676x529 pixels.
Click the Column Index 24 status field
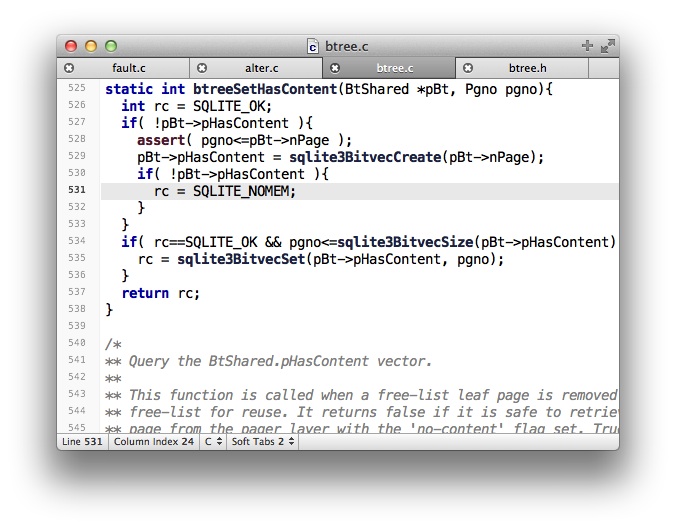153,441
